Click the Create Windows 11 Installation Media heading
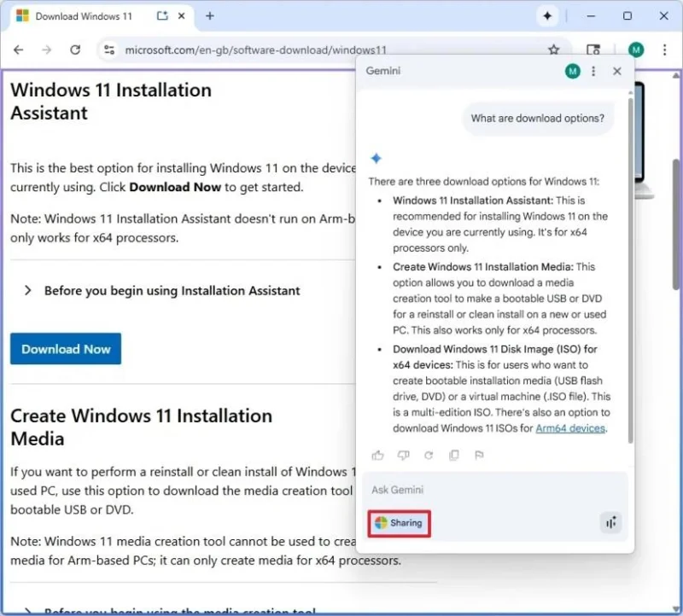683x616 pixels. click(x=141, y=427)
